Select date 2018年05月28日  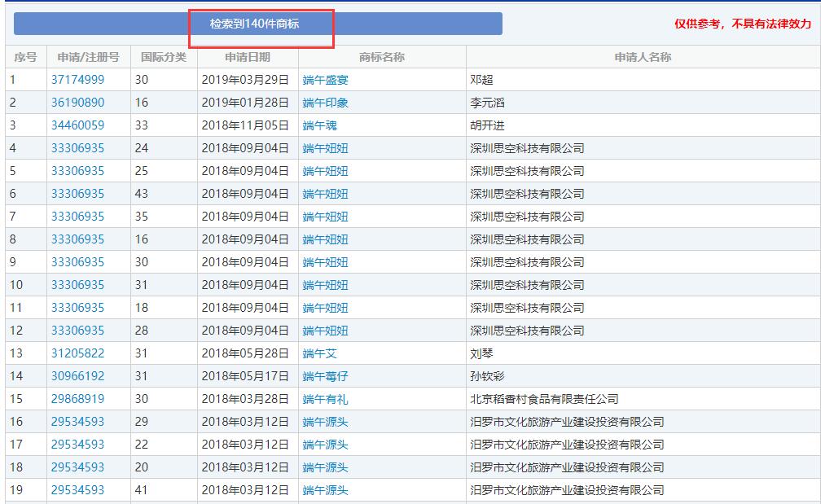click(245, 353)
